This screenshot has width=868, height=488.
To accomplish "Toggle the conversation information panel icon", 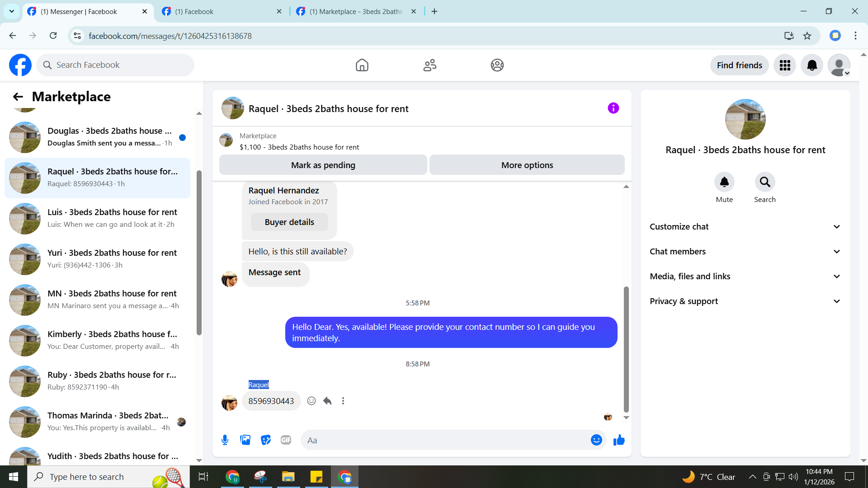I will (x=613, y=108).
